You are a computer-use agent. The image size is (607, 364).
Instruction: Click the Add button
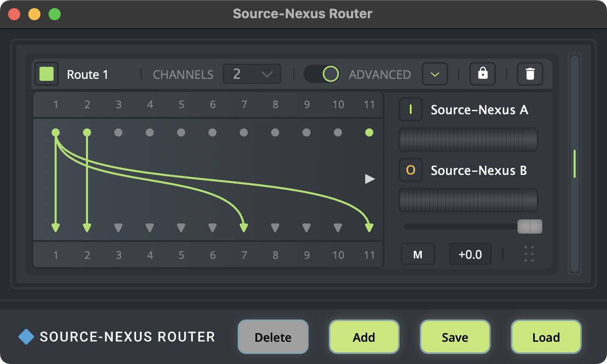[x=364, y=337]
